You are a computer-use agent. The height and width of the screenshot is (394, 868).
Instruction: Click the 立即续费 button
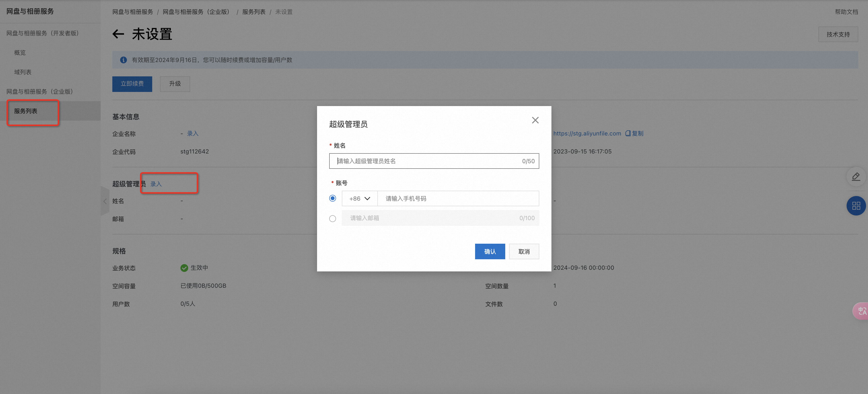(x=132, y=84)
